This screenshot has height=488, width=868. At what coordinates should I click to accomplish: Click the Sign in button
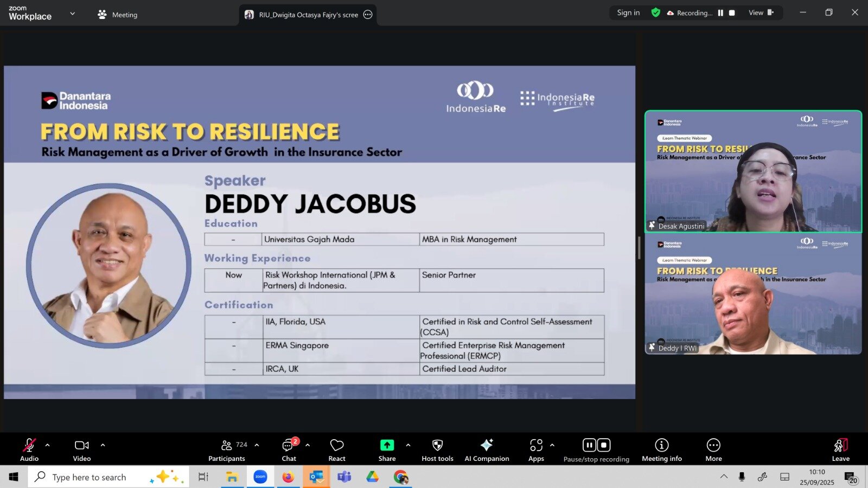[x=628, y=12]
